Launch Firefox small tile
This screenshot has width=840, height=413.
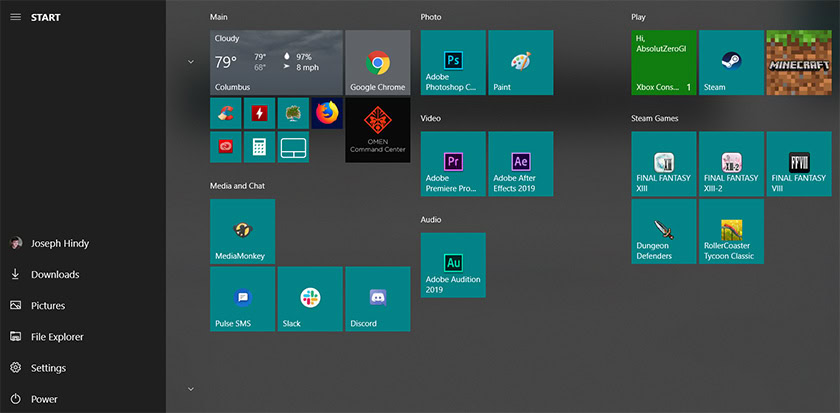[x=327, y=113]
